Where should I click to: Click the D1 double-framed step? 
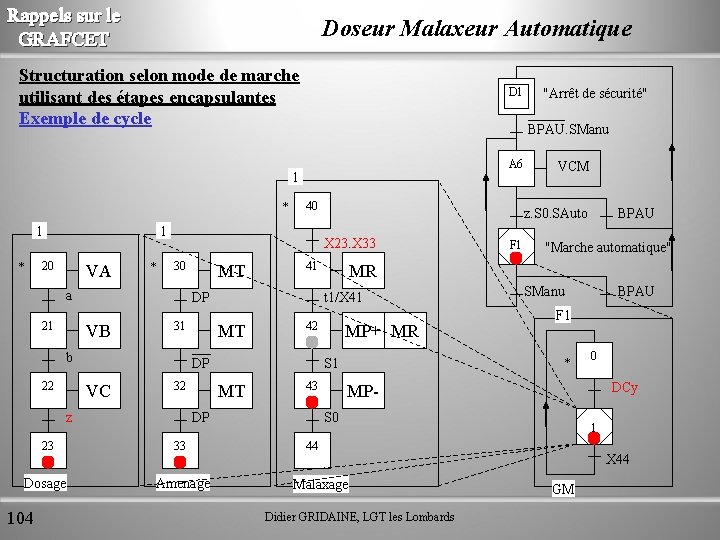tap(516, 96)
